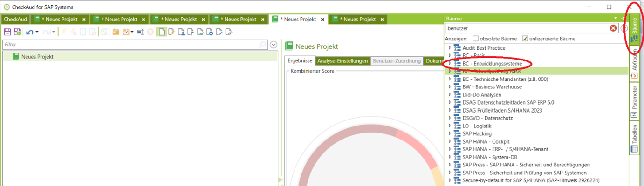Click the Open folder toolbar icon
Image resolution: width=644 pixels, height=186 pixels.
(116, 32)
